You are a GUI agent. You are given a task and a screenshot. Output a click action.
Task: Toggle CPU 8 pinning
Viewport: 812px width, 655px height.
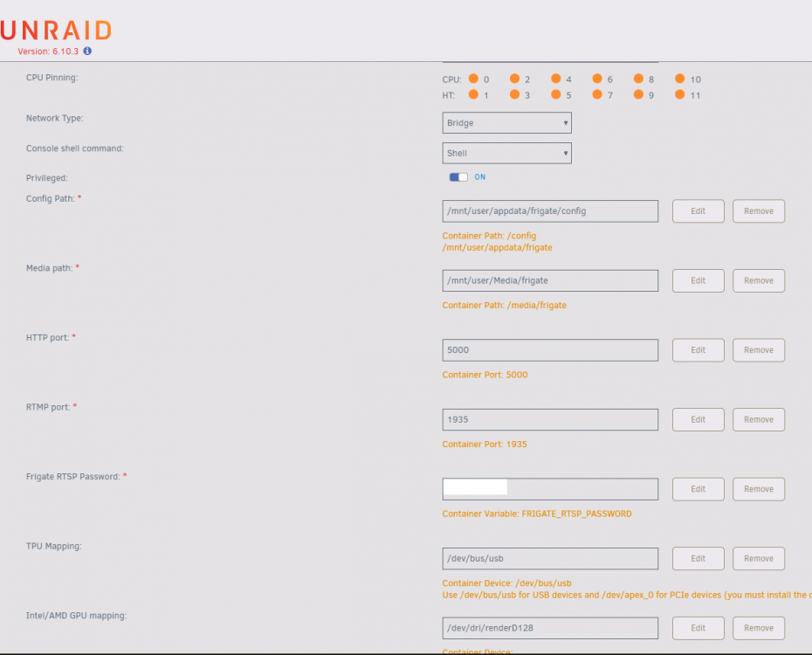638,79
